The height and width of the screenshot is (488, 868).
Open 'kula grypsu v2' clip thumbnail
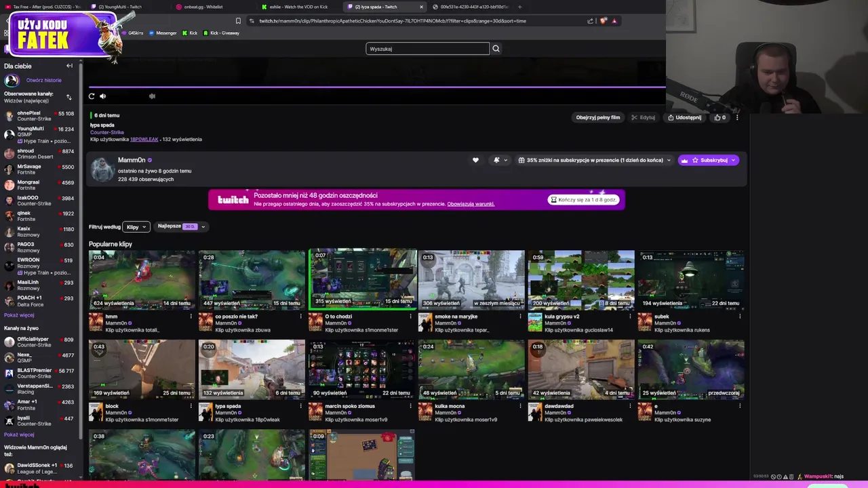(x=581, y=280)
